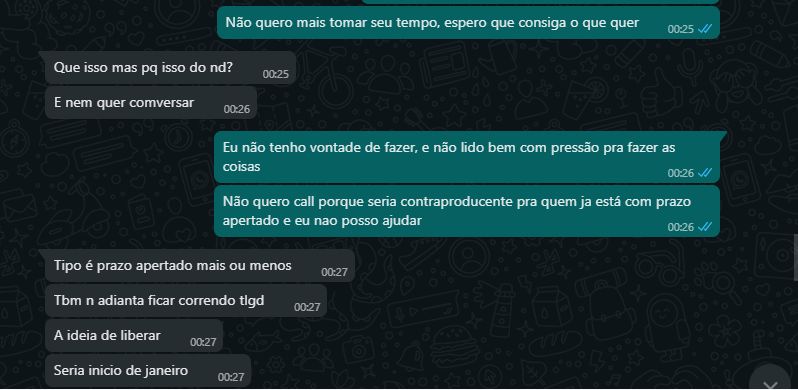Viewport: 798px width, 390px height.
Task: Click the 'E nem quer comversar' message bubble
Action: point(151,103)
